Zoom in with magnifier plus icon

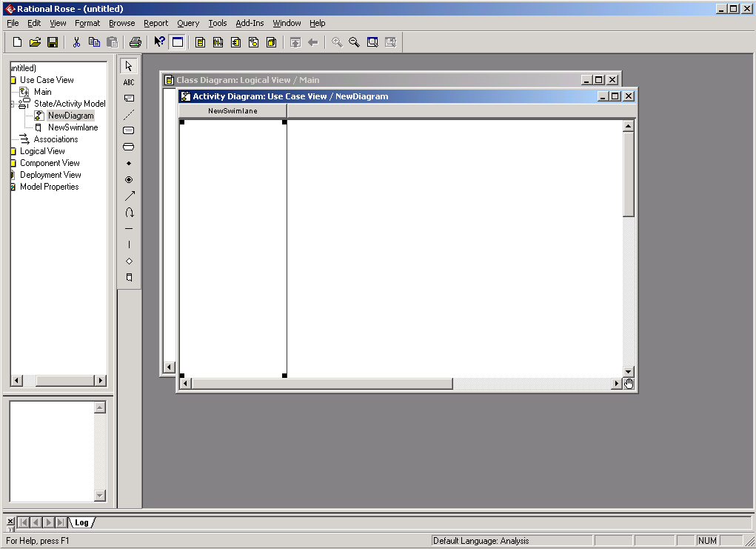[x=337, y=42]
